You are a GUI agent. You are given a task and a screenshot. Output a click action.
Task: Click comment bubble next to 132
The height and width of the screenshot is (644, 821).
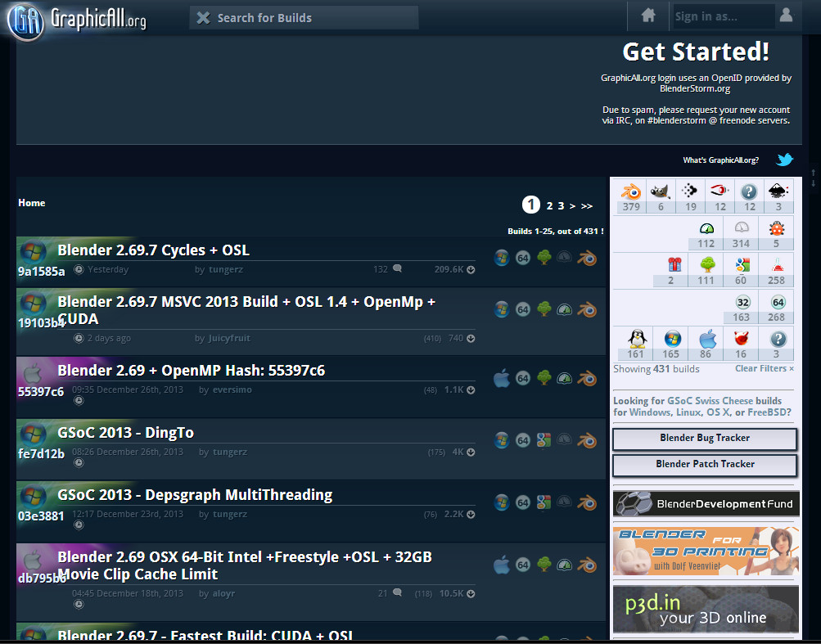(398, 268)
